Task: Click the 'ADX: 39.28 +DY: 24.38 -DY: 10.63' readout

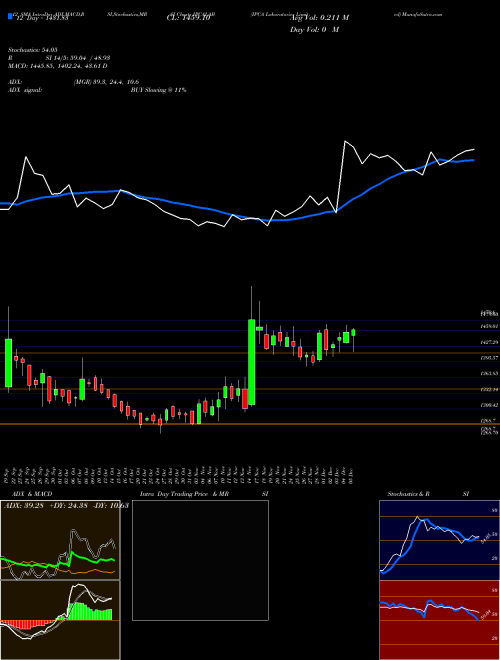Action: coord(66,505)
